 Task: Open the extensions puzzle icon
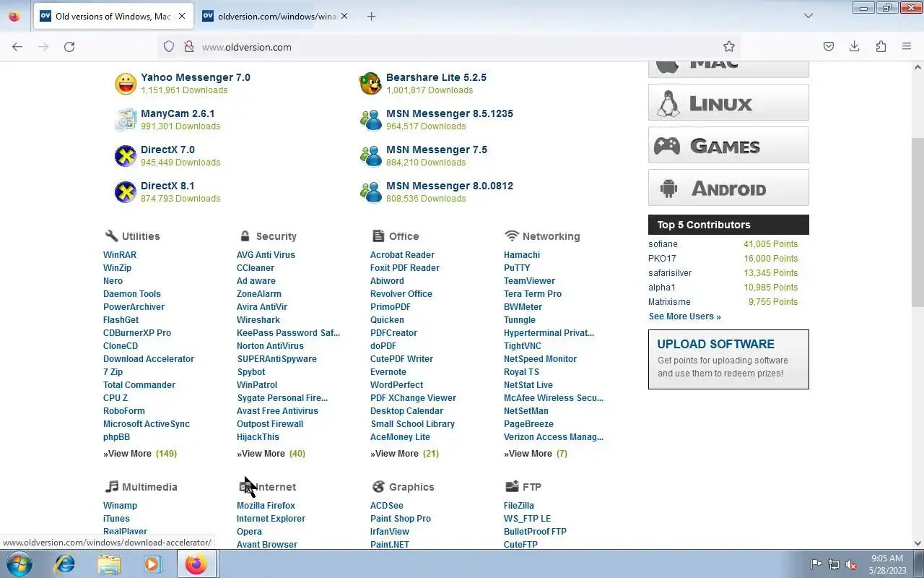pos(881,46)
